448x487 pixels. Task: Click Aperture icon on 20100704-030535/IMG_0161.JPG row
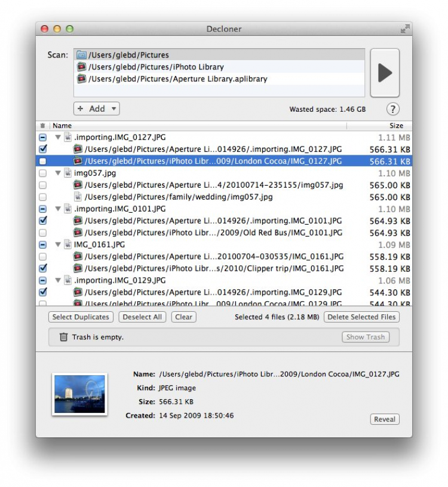coord(78,256)
